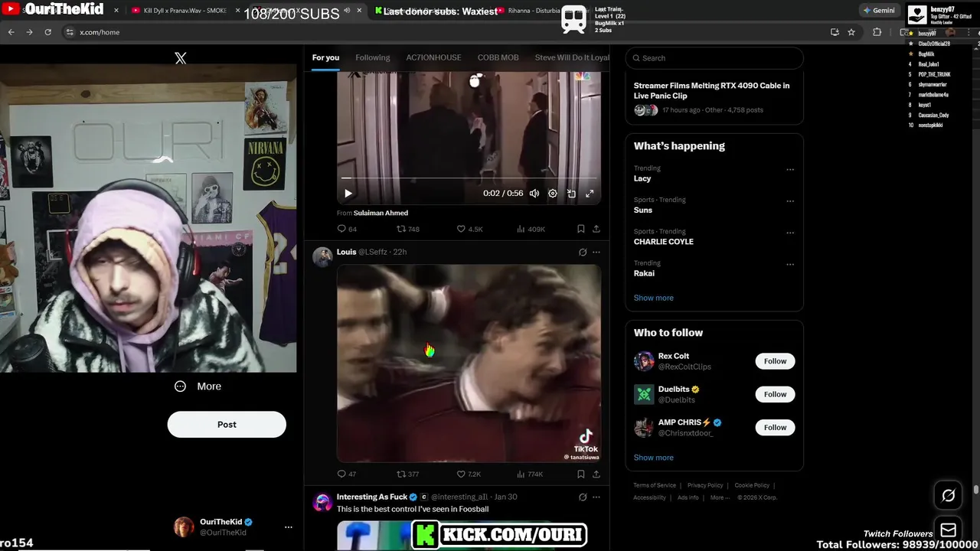Share the Sulaiman Ahmed video post
The image size is (980, 551).
(x=596, y=229)
